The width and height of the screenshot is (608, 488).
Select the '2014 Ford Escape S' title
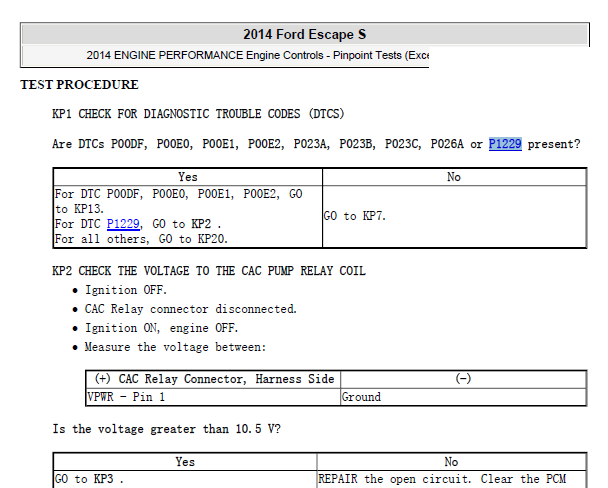point(305,34)
